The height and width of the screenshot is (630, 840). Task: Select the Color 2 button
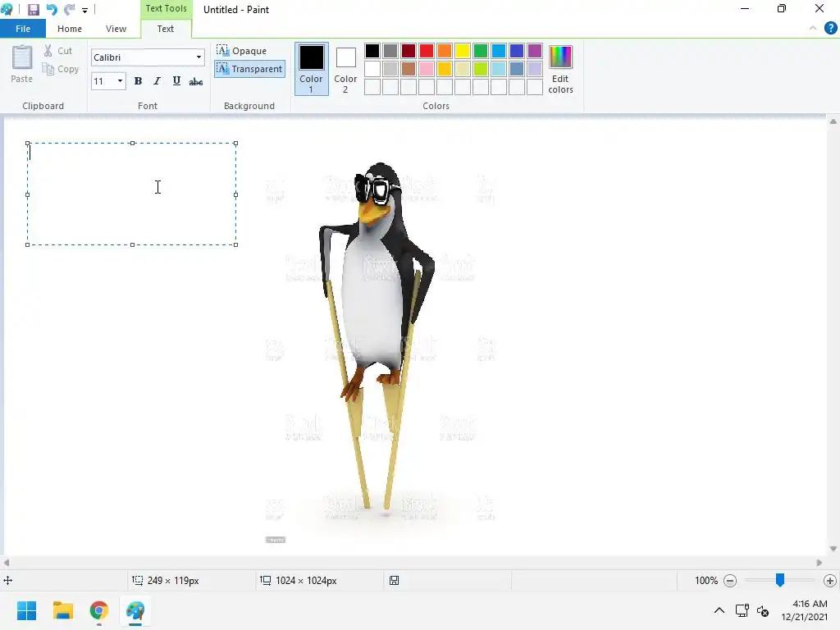click(x=345, y=69)
